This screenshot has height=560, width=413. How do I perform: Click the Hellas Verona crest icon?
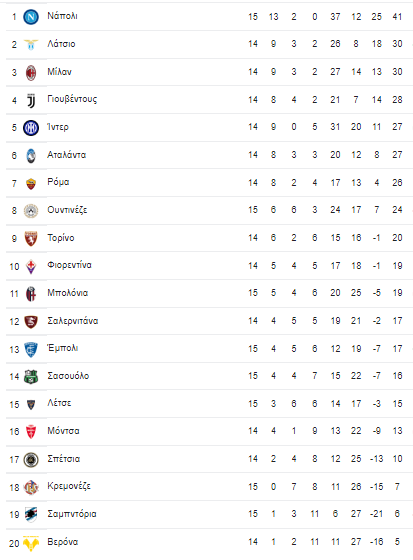pyautogui.click(x=31, y=543)
